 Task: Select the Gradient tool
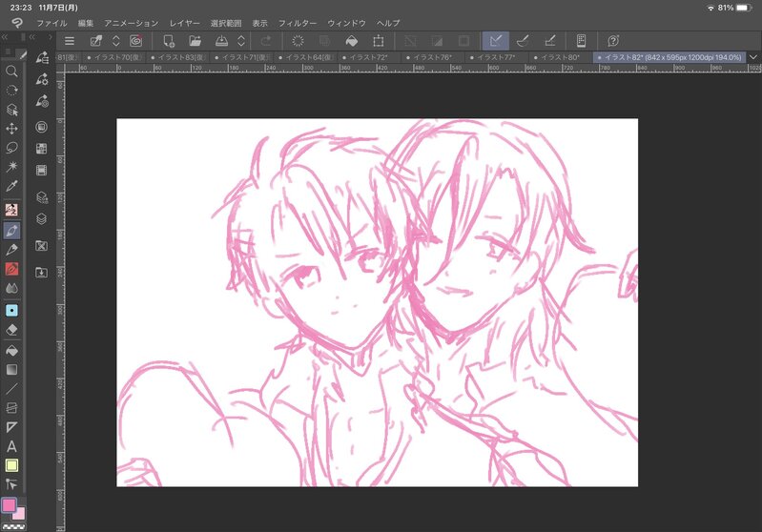pyautogui.click(x=11, y=370)
